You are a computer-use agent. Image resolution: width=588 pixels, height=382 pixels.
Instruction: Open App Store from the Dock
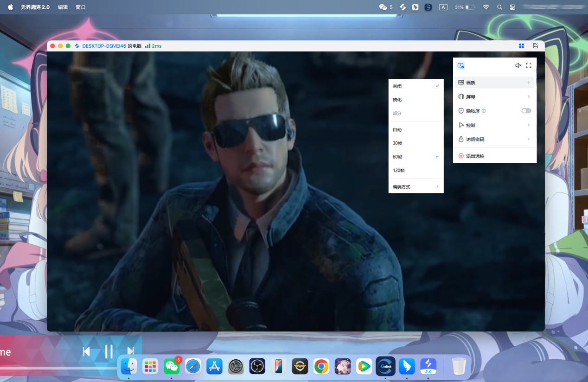[x=215, y=366]
